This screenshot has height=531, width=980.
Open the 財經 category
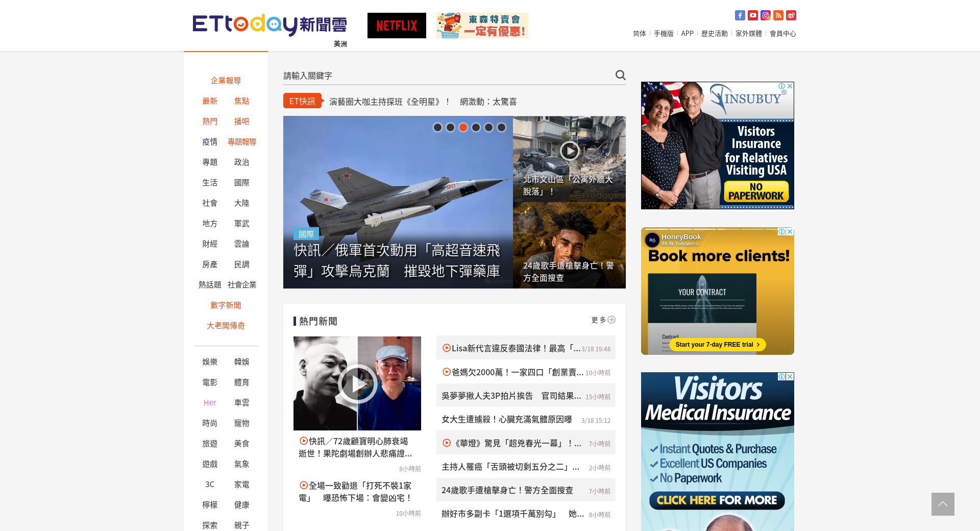click(x=210, y=244)
